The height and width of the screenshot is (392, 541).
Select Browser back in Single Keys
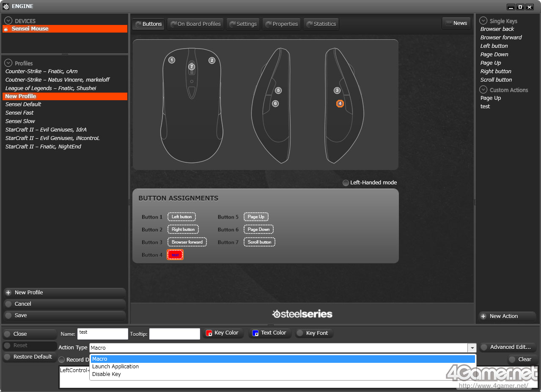[497, 29]
